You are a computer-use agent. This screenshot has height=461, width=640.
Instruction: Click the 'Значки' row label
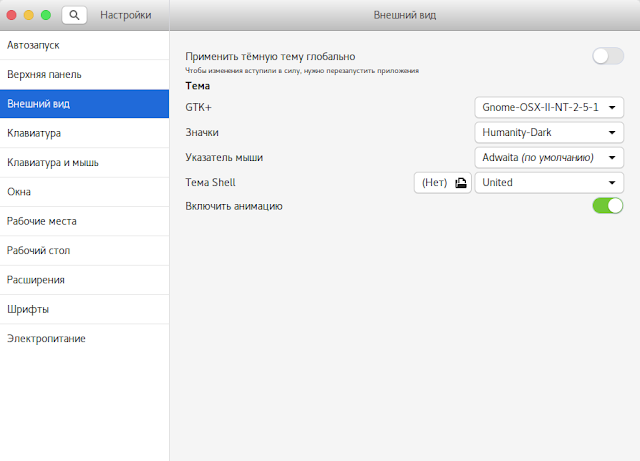(202, 132)
